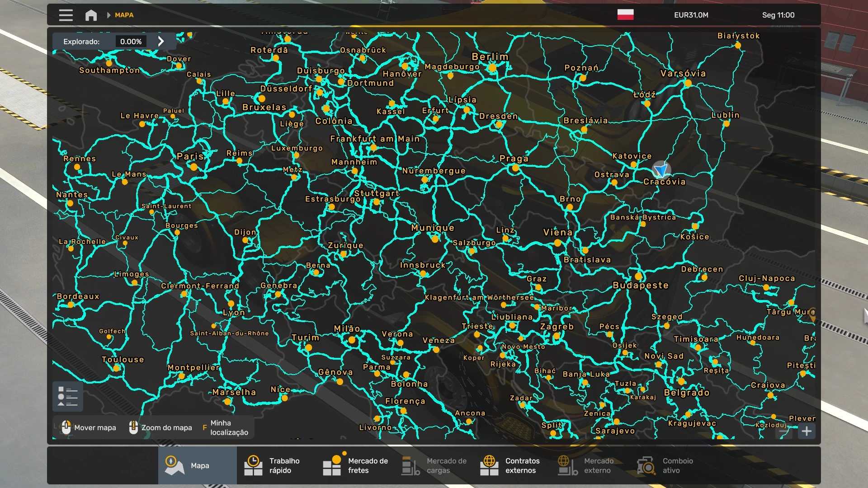Click the EUR31,0M money balance

click(x=691, y=15)
